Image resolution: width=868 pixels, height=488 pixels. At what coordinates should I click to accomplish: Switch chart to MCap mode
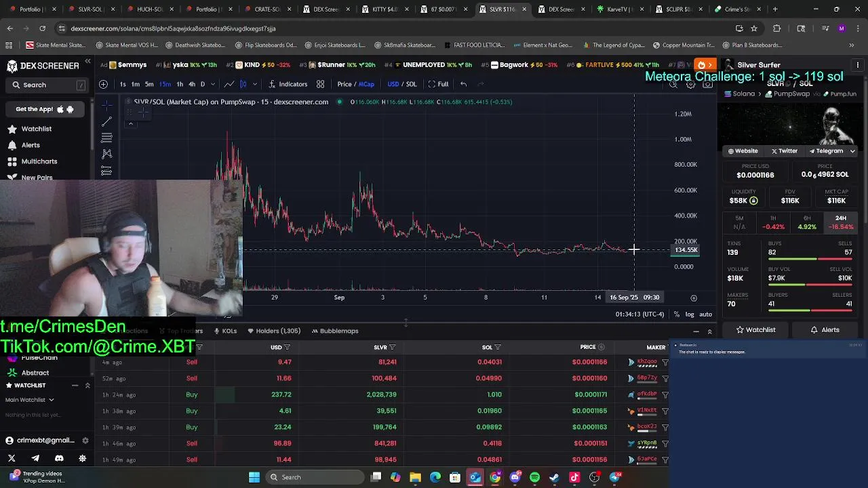(366, 84)
